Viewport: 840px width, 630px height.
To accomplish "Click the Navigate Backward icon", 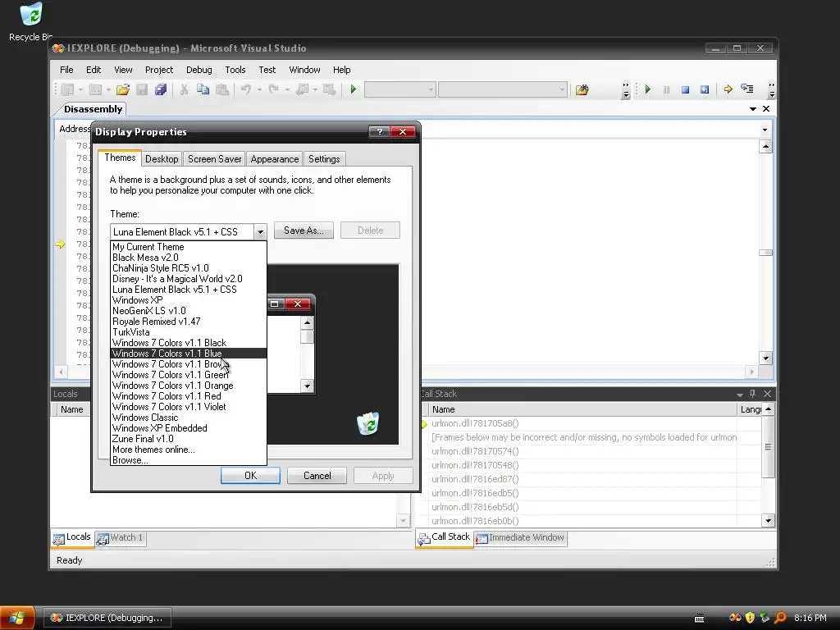I will (302, 89).
